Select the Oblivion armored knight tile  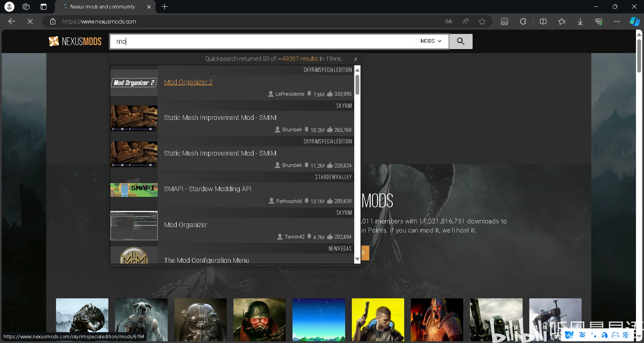click(437, 320)
